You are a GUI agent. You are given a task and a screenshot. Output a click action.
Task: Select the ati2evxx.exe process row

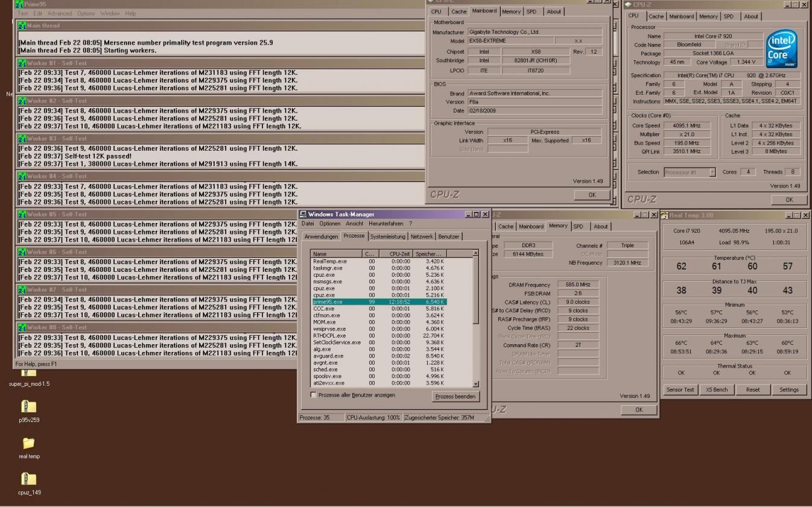(x=379, y=383)
